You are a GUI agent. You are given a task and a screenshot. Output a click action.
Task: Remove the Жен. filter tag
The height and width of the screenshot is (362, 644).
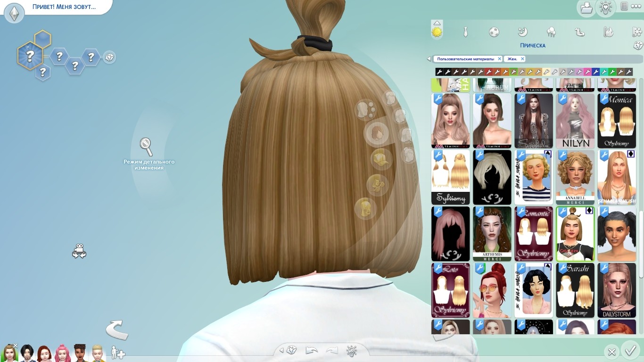522,59
